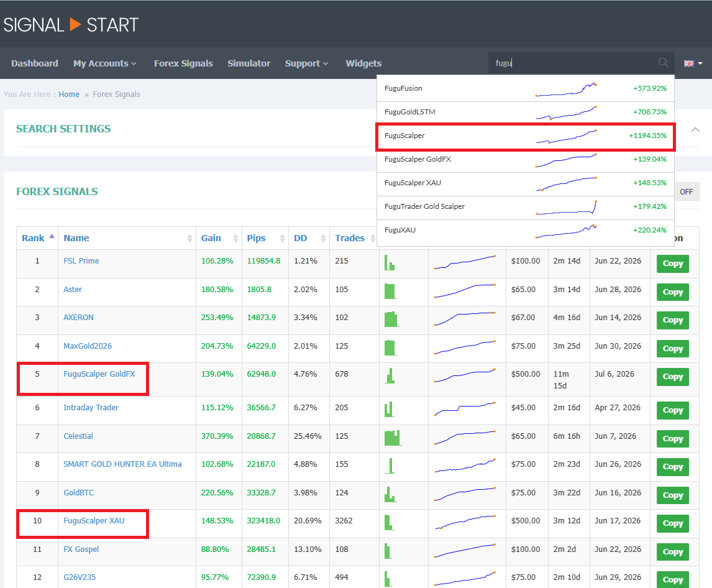Click GoldBTC growth chart thumbnail
Image resolution: width=712 pixels, height=588 pixels.
pos(465,494)
